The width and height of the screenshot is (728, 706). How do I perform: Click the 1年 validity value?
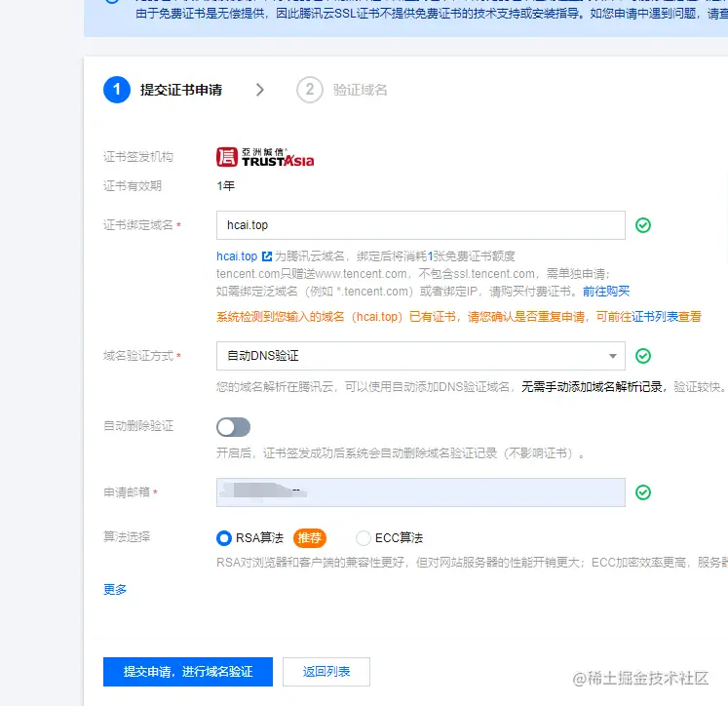[226, 186]
